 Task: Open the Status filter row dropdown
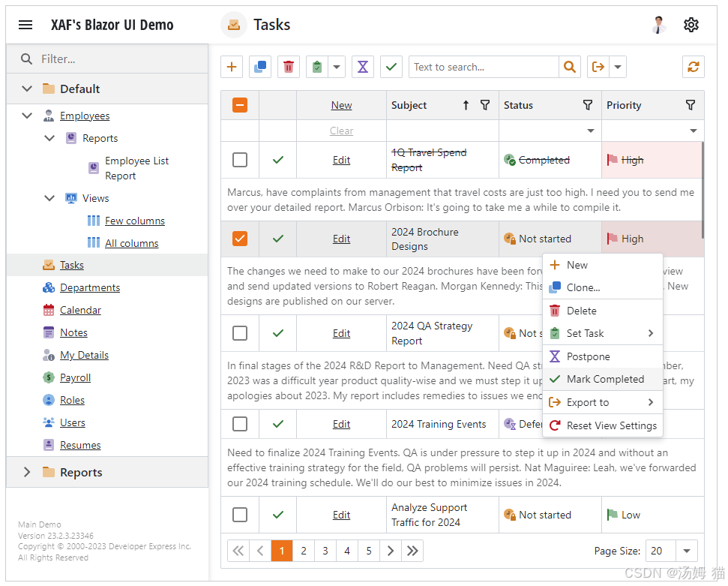tap(591, 131)
